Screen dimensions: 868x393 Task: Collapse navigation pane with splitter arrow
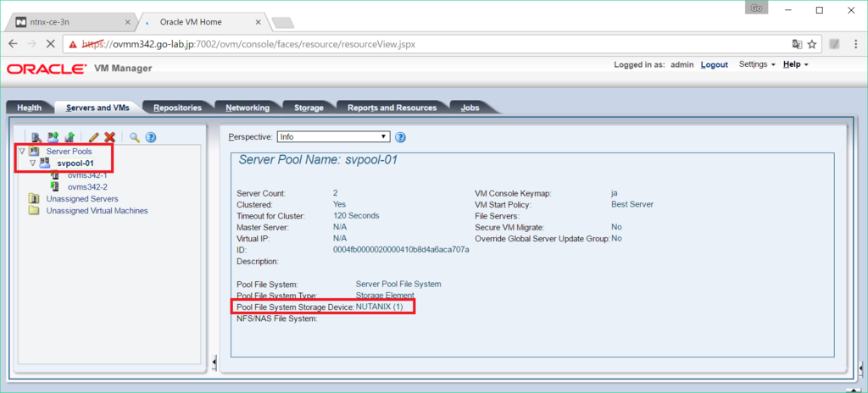214,362
